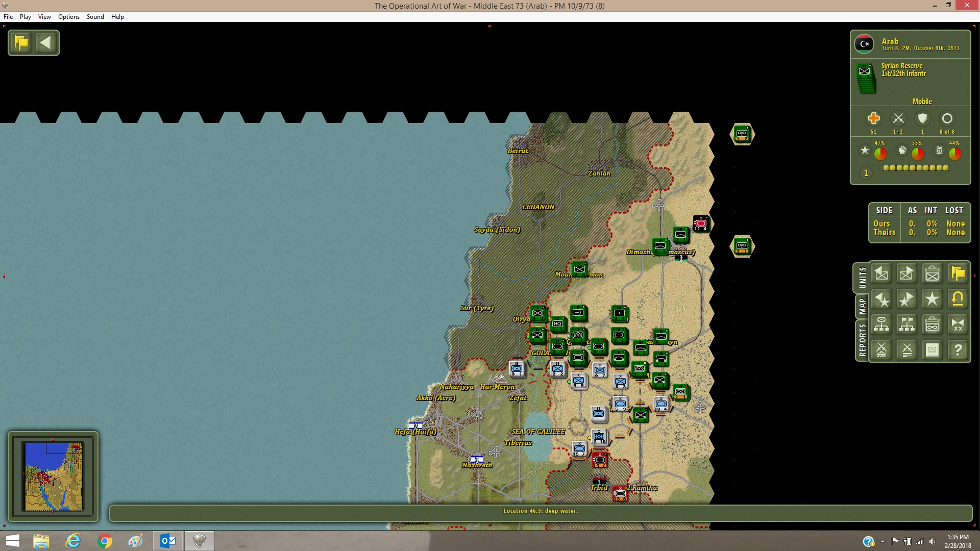Click previous formation star-arrow icon
The width and height of the screenshot is (980, 551).
(881, 299)
